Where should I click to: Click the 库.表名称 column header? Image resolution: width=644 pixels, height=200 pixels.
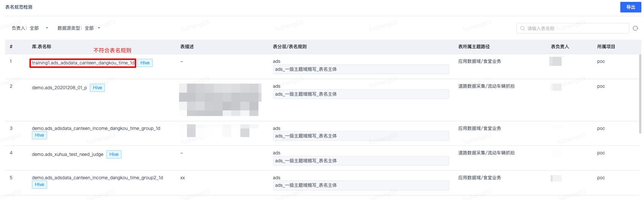[41, 47]
